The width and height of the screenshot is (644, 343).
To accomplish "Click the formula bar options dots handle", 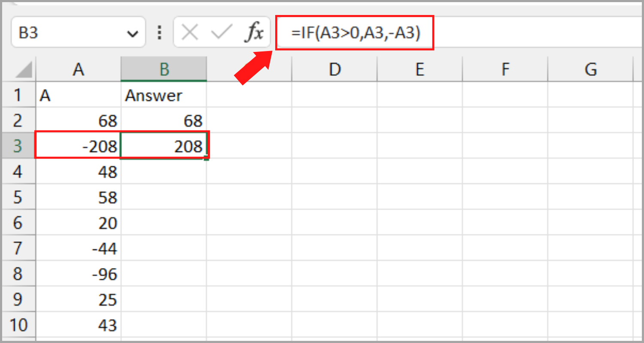I will tap(160, 32).
